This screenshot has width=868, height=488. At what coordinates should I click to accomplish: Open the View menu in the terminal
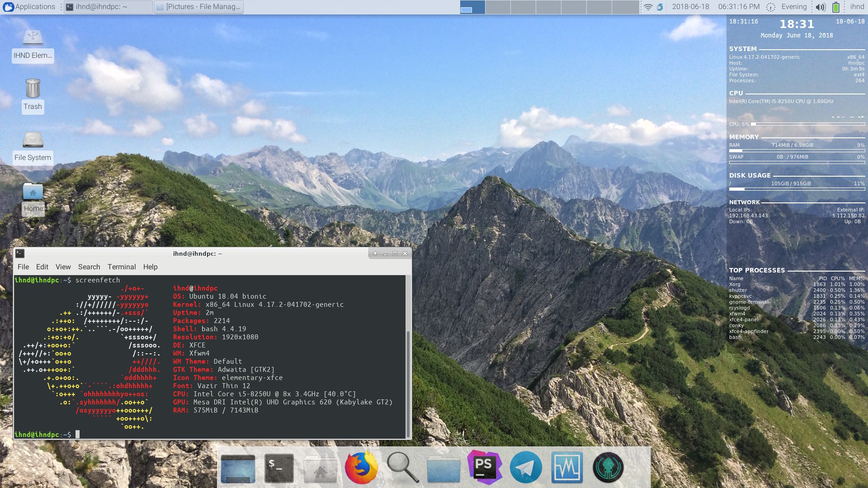(x=63, y=267)
